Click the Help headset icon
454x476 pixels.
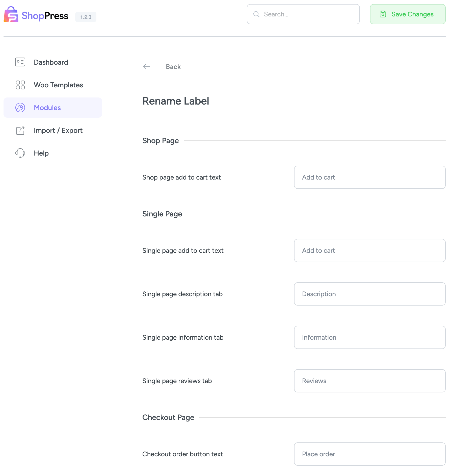click(20, 153)
